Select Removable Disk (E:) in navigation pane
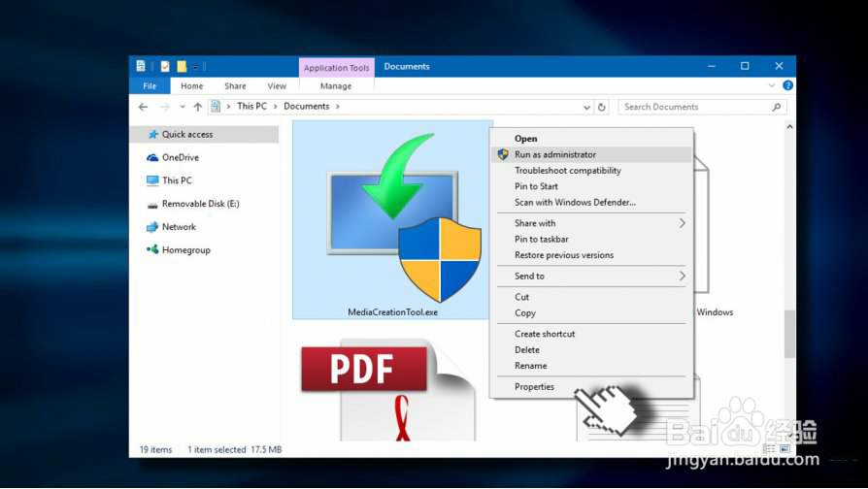This screenshot has height=489, width=868. [200, 204]
